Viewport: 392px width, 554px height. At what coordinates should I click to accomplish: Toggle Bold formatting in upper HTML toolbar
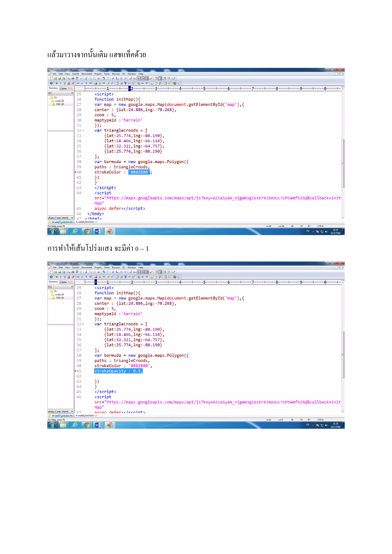coord(56,83)
